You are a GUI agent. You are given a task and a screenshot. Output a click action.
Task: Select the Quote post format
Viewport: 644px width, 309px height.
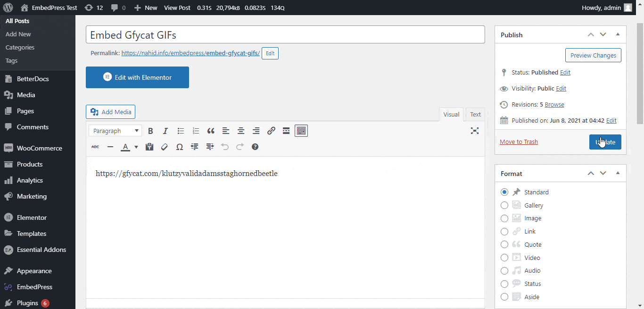504,244
